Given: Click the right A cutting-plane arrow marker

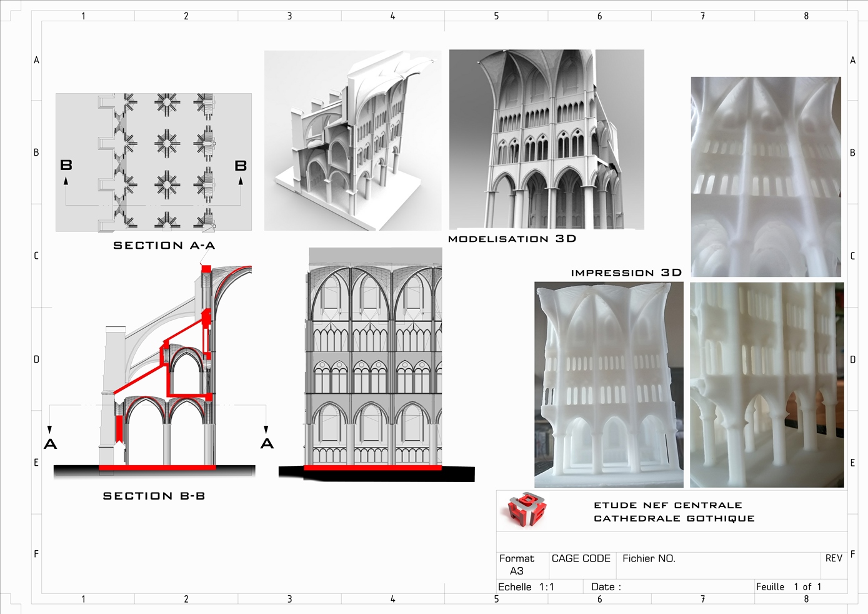Looking at the screenshot, I should pyautogui.click(x=267, y=438).
